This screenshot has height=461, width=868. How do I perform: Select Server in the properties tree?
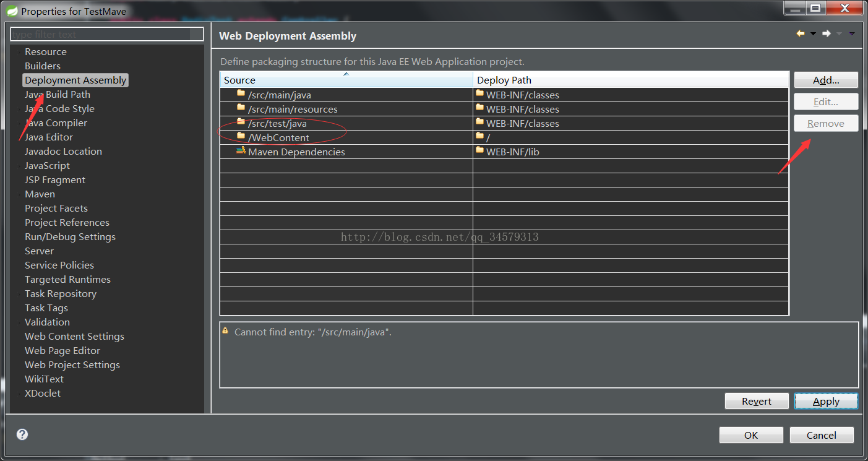click(39, 251)
